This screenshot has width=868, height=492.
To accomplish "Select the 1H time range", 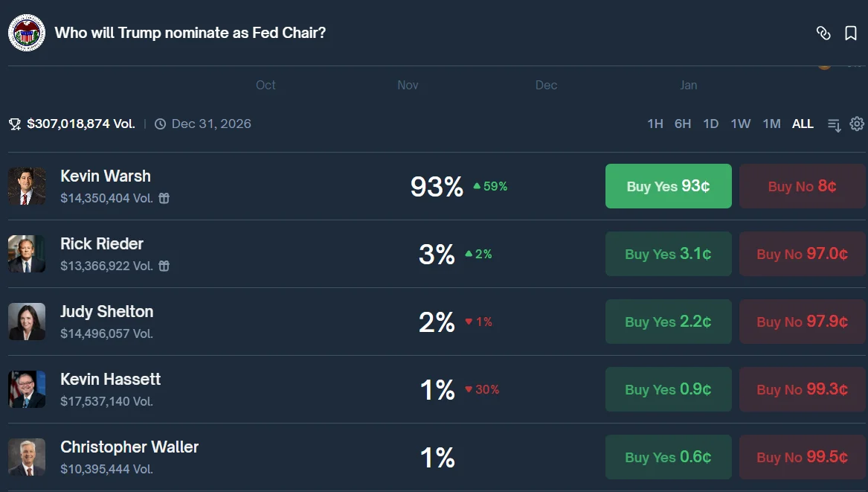I will (655, 124).
